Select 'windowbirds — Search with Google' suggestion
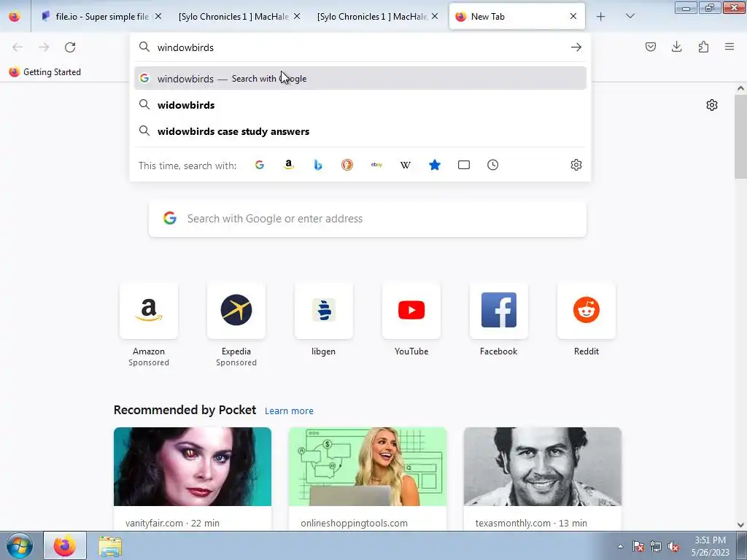This screenshot has height=560, width=747. (x=360, y=79)
